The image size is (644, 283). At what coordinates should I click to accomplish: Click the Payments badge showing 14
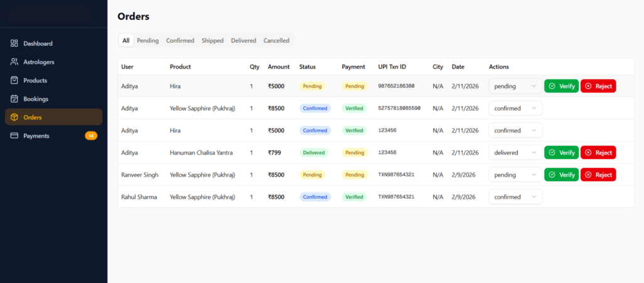(91, 136)
